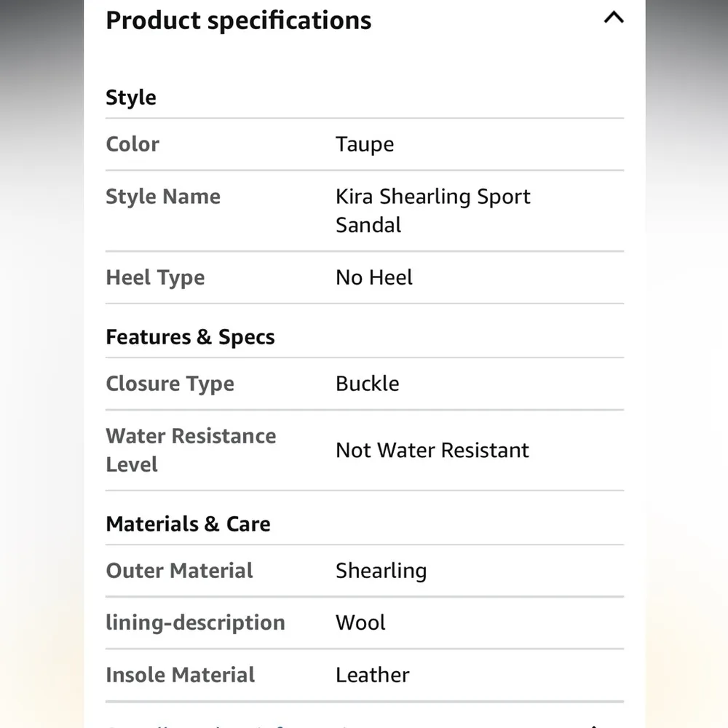The height and width of the screenshot is (728, 728).
Task: Click the Materials & Care heading
Action: click(x=188, y=524)
